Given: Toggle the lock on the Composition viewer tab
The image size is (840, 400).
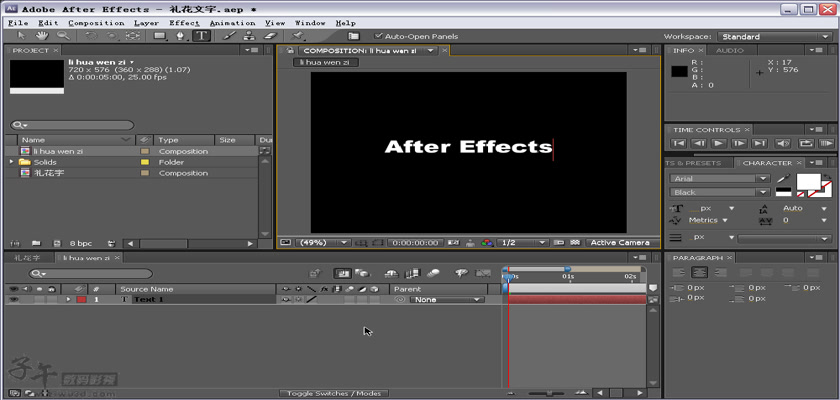Looking at the screenshot, I should pos(290,50).
